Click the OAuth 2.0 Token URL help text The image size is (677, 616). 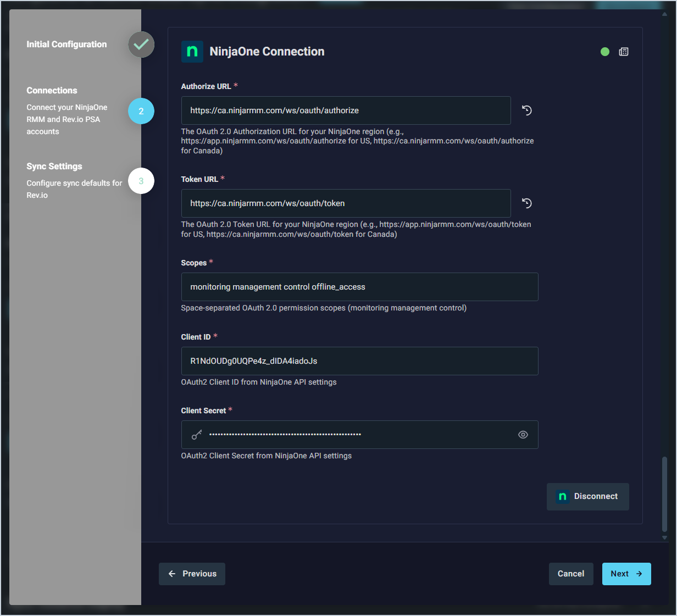click(356, 229)
